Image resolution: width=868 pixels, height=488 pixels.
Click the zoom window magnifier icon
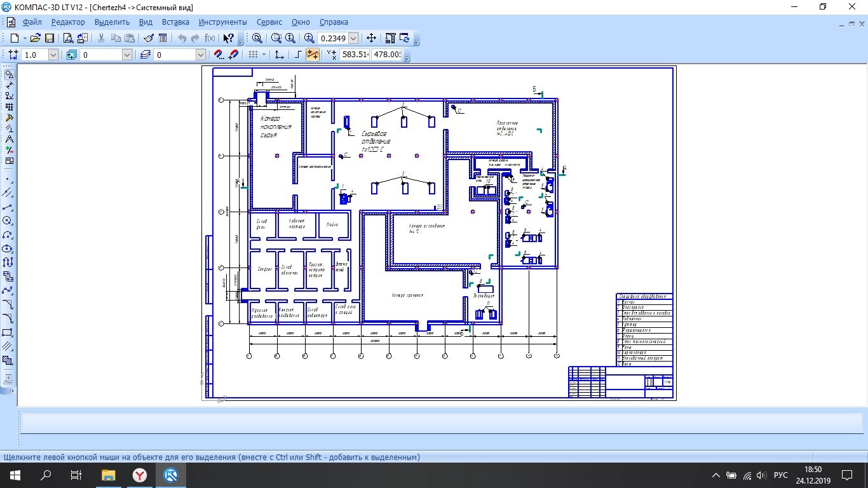(257, 38)
